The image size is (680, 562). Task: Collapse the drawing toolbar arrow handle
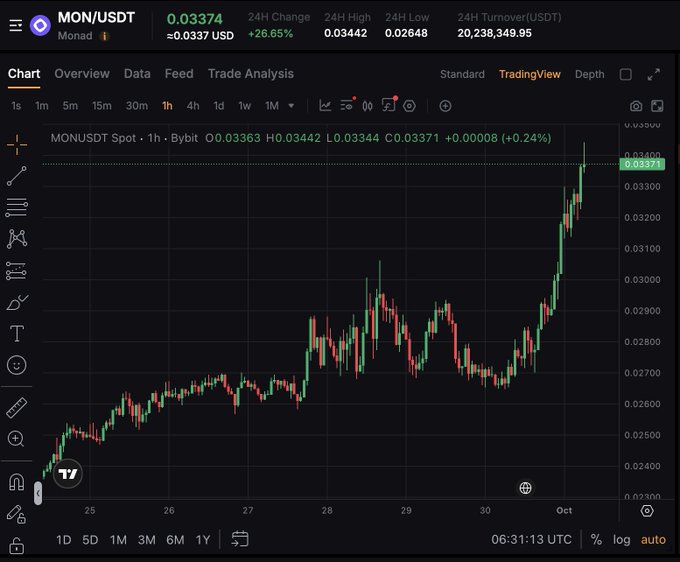(38, 493)
